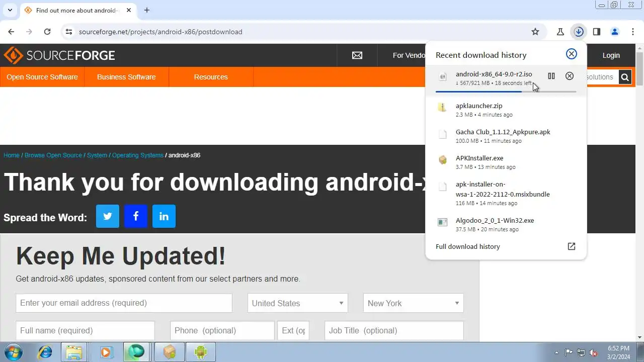Viewport: 644px width, 362px height.
Task: Click the Login link
Action: 611,55
